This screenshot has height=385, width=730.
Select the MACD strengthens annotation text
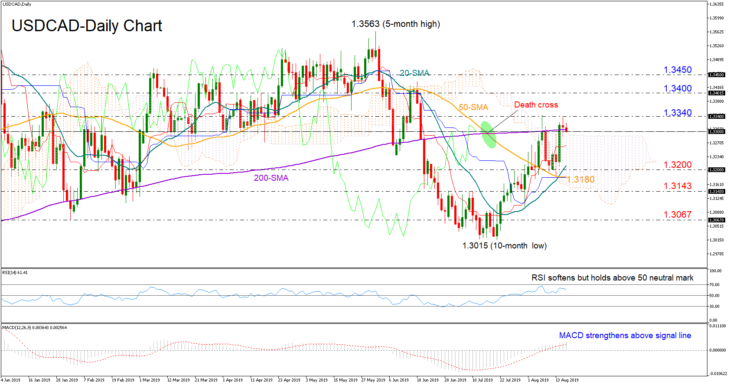point(625,335)
